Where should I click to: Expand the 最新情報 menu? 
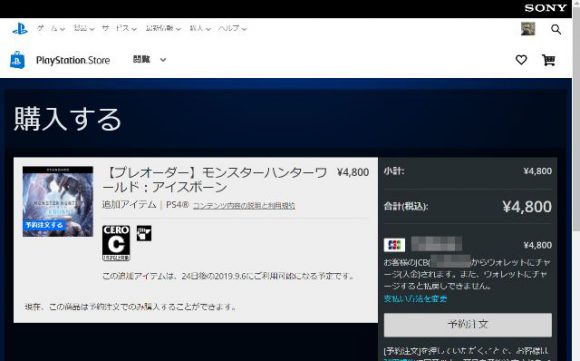tap(163, 28)
